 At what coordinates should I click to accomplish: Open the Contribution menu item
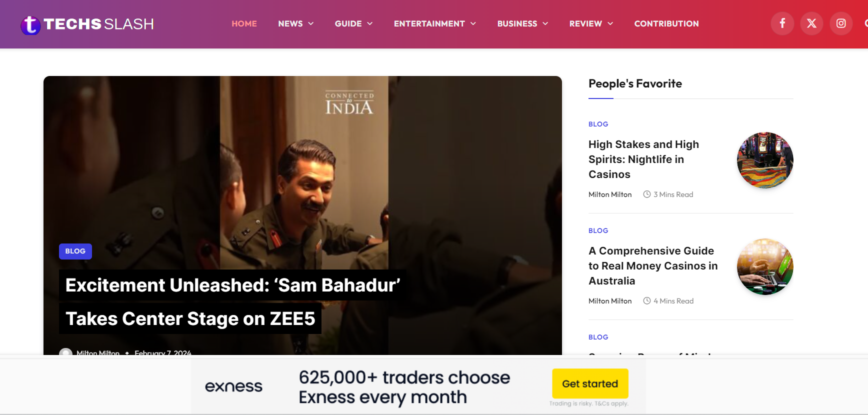coord(666,23)
